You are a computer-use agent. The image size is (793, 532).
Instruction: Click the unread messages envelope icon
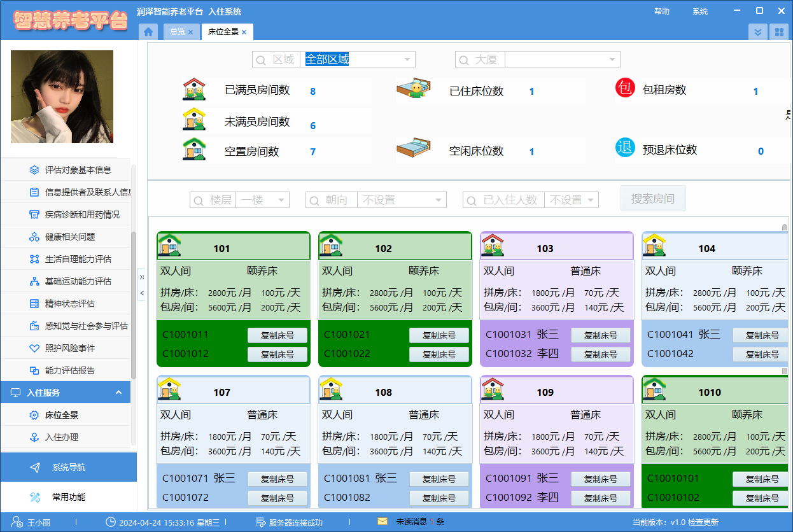382,522
